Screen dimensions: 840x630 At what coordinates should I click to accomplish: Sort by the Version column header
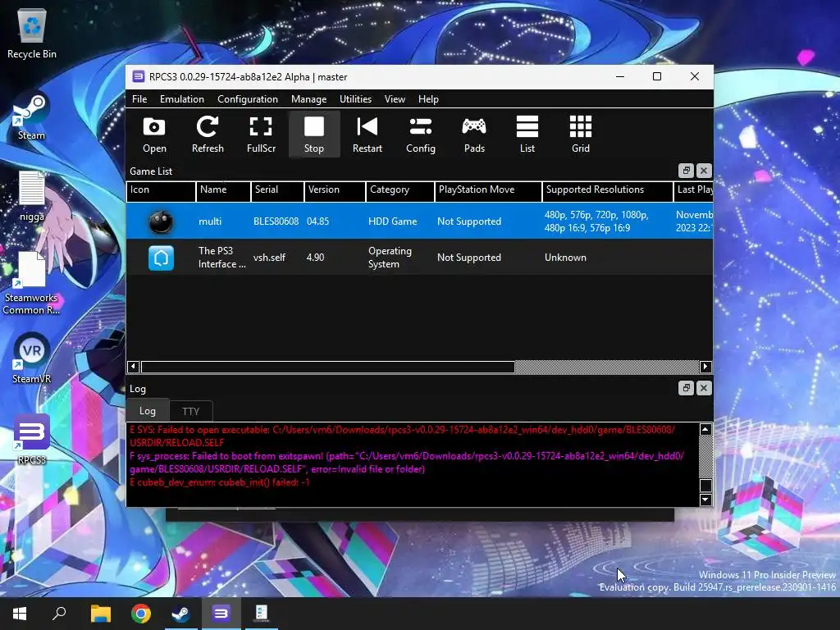point(336,190)
